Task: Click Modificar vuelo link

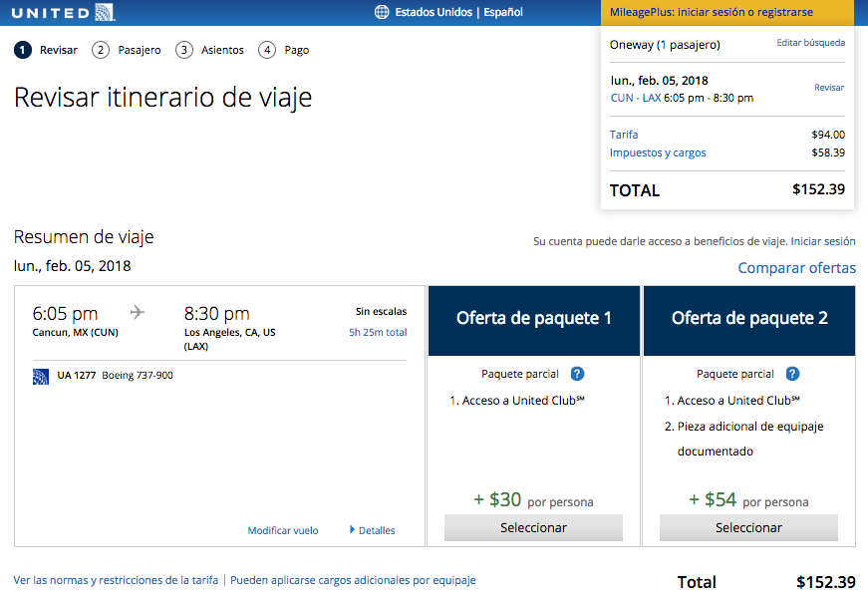Action: tap(283, 530)
